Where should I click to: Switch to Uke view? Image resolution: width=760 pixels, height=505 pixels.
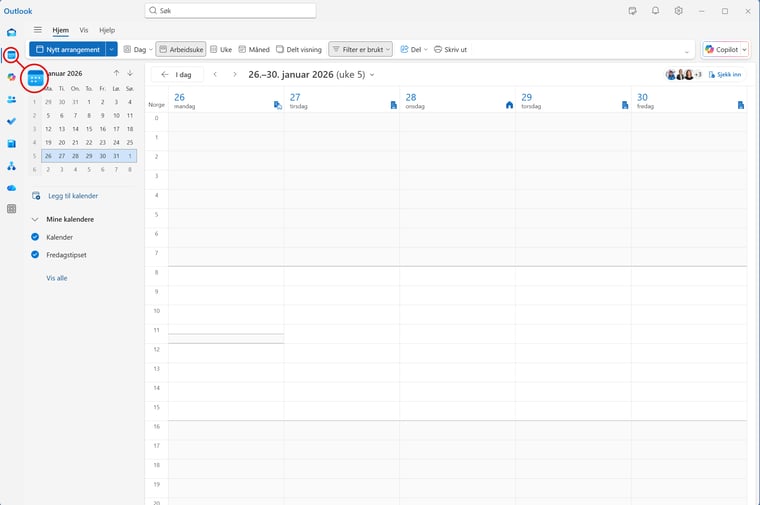pos(221,49)
